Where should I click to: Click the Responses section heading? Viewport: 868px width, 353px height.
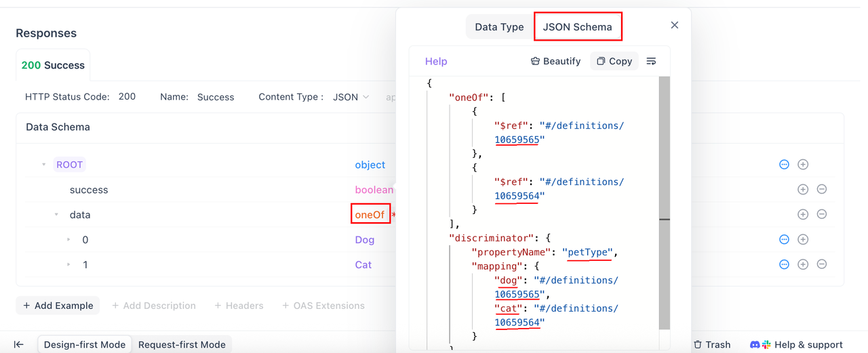coord(46,33)
